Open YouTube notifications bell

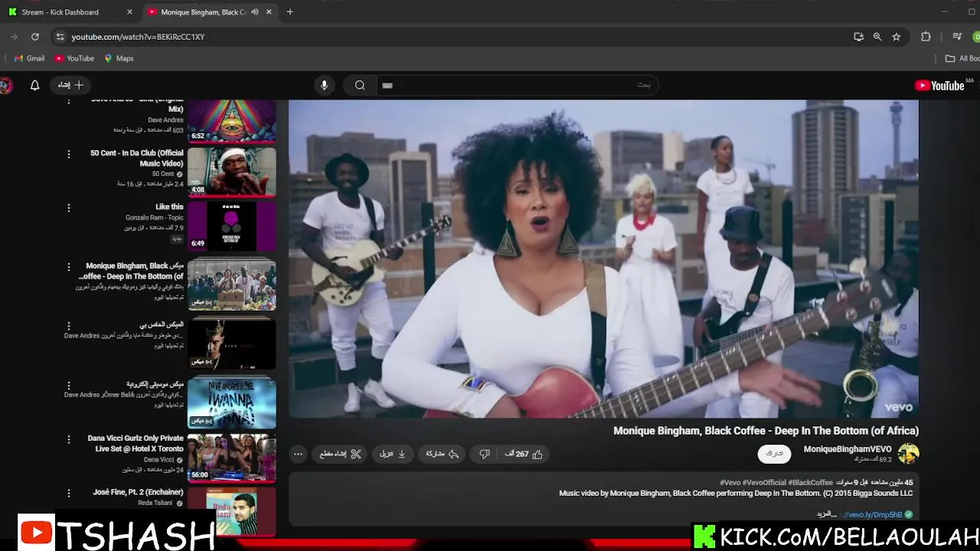(x=34, y=85)
